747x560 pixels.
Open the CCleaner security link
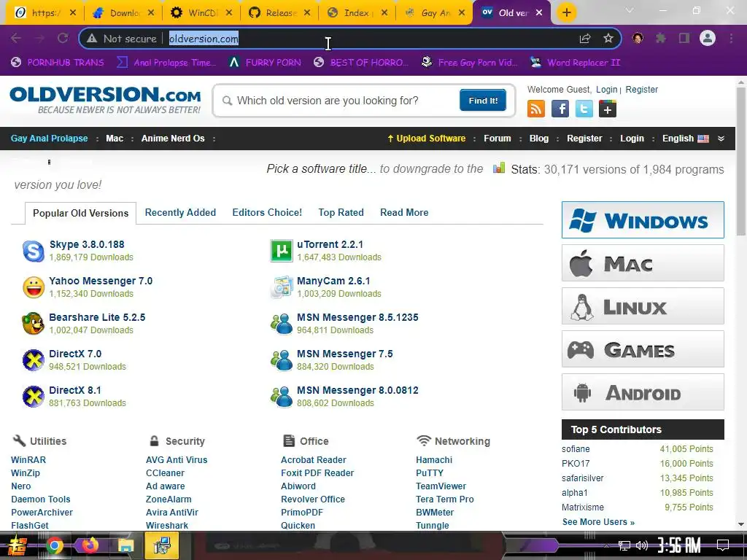(165, 472)
